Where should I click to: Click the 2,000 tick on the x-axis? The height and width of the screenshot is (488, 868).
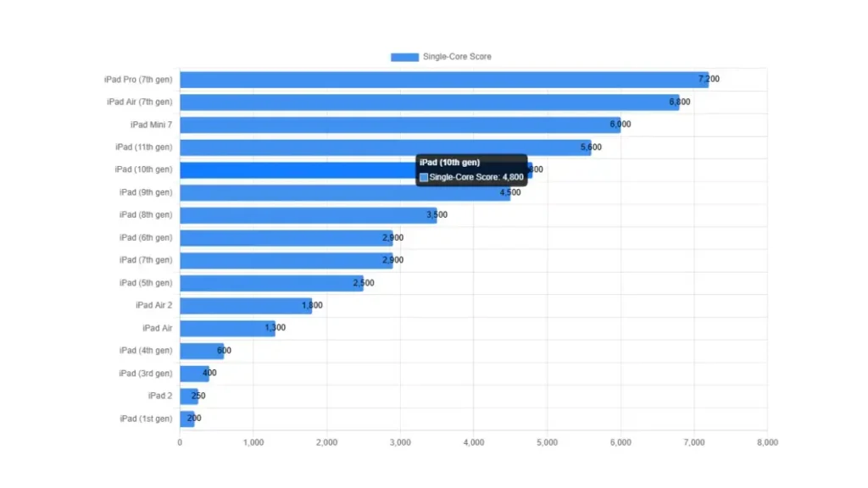click(326, 442)
